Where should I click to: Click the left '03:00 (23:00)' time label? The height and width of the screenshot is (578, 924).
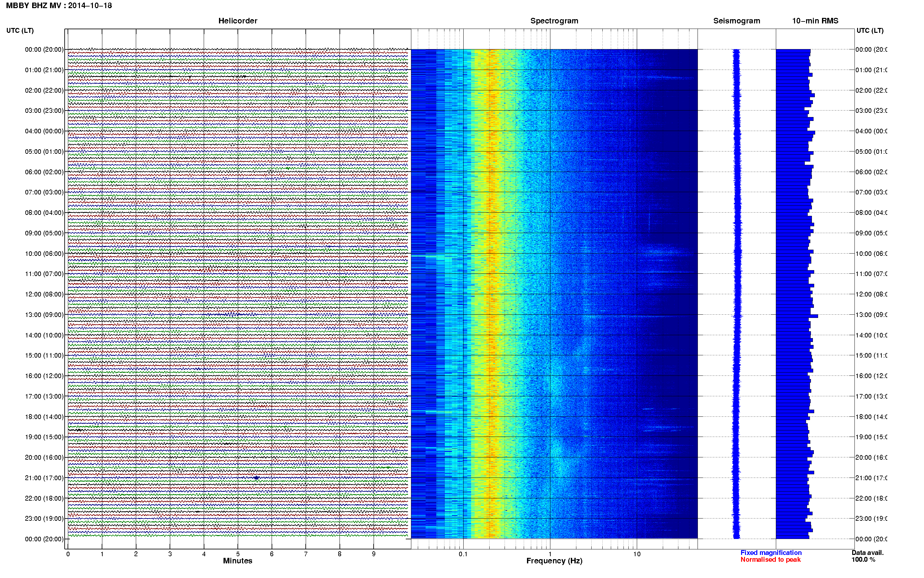click(44, 111)
